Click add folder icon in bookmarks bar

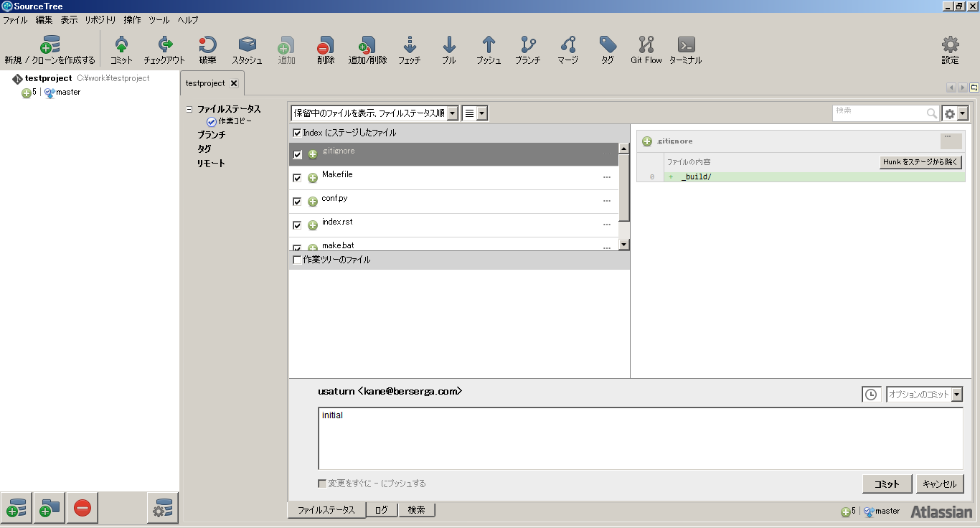[50, 508]
